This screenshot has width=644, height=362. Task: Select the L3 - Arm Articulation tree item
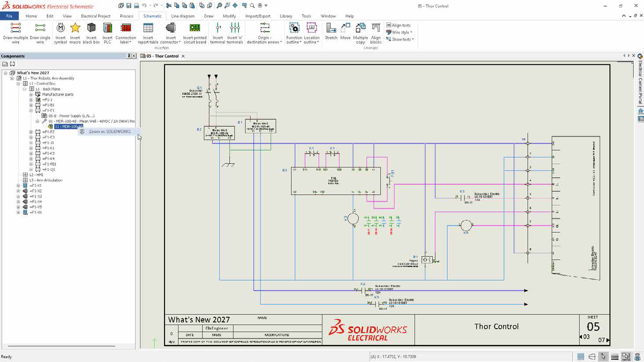(46, 180)
